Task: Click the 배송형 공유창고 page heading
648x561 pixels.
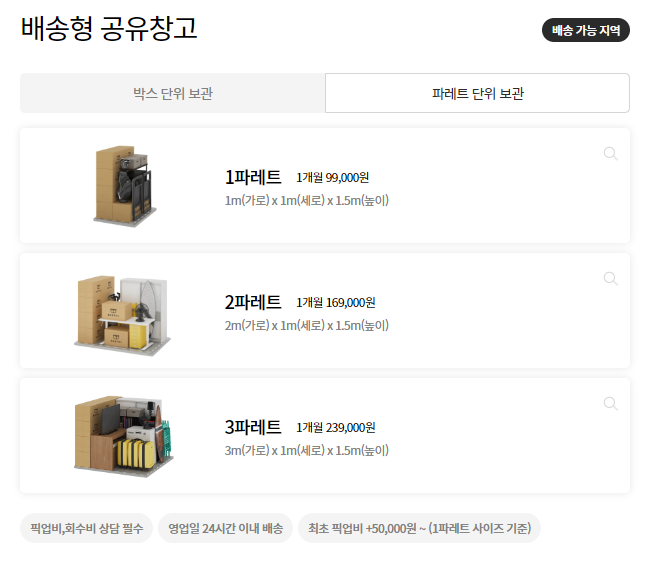Action: [x=109, y=28]
